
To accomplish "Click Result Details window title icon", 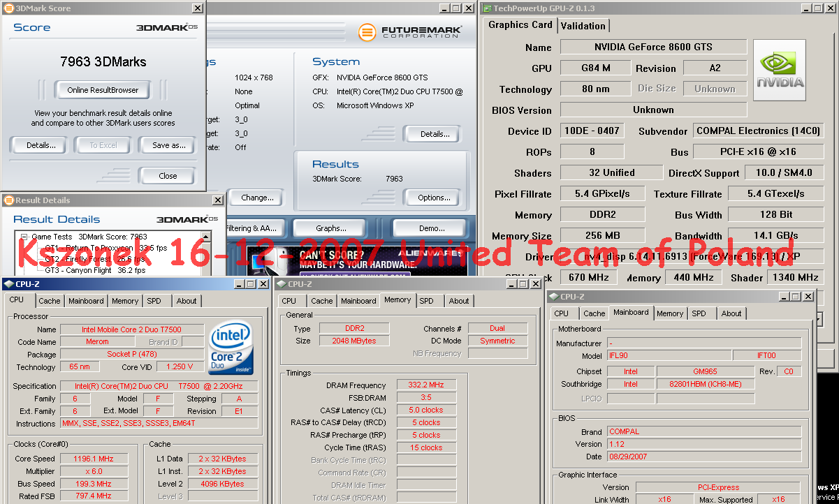I will coord(8,200).
